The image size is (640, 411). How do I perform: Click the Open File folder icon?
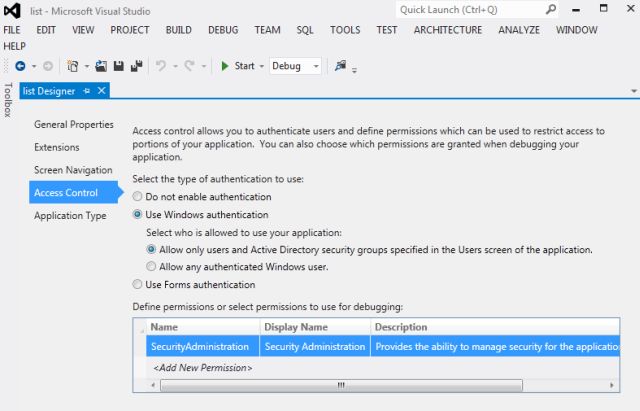[100, 66]
